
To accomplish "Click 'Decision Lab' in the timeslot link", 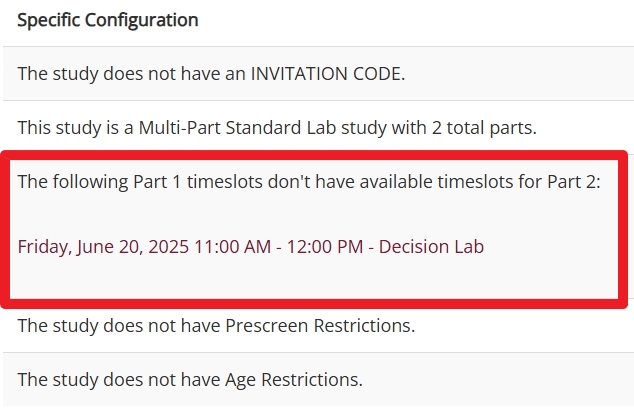I will pyautogui.click(x=431, y=247).
